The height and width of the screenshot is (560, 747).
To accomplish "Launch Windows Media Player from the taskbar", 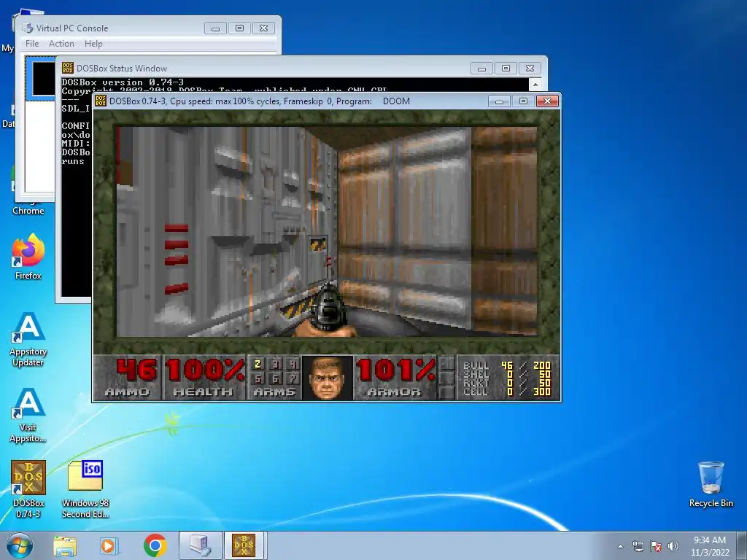I will tap(109, 545).
